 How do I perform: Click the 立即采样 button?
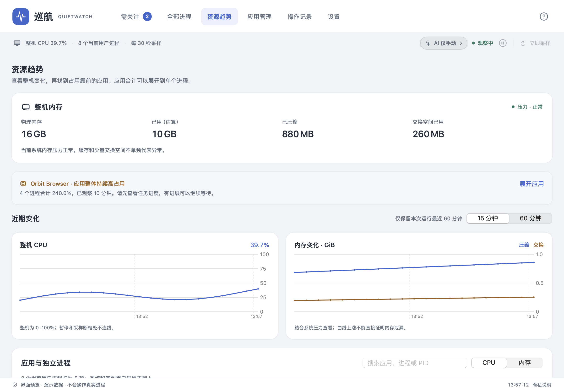tap(535, 43)
